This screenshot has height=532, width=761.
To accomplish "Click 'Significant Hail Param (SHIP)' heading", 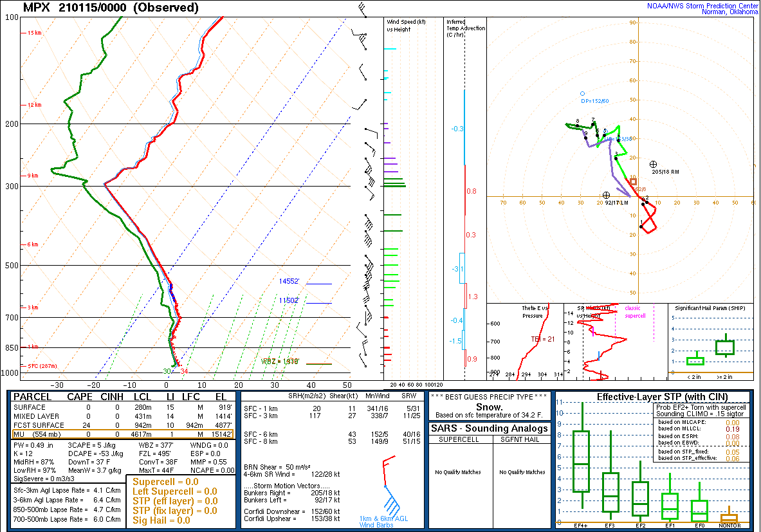I will 710,308.
